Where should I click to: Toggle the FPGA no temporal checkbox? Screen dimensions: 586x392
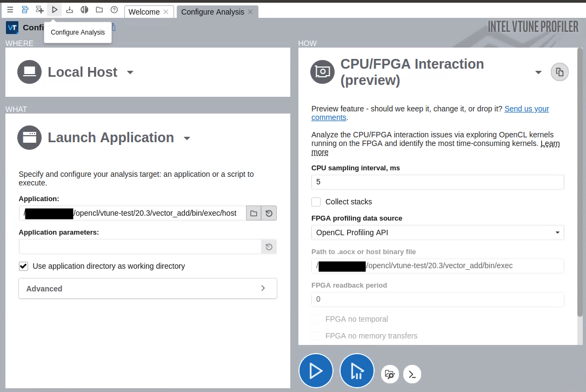pos(316,319)
